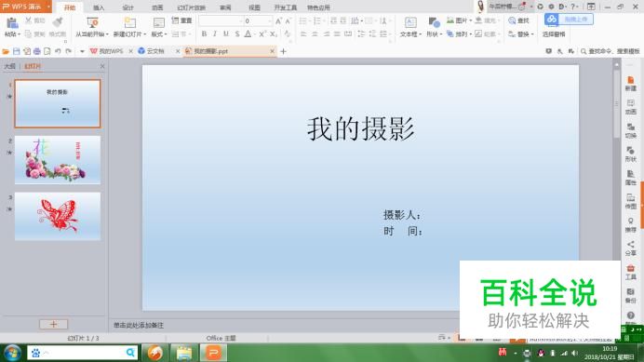Click the cloud upload button

tap(569, 20)
